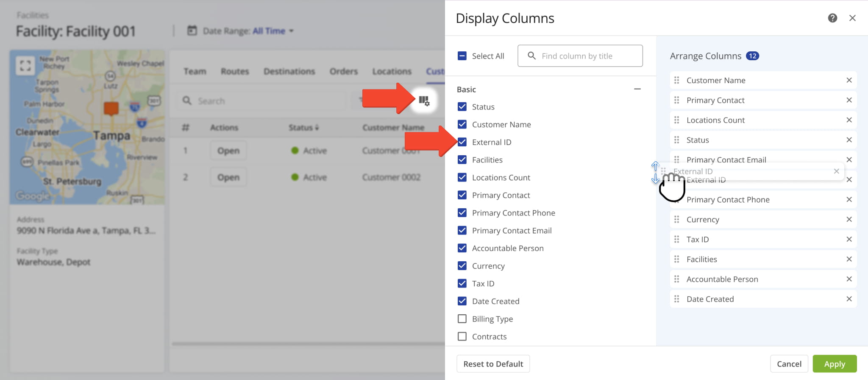Grab the drag handle for Tax ID
The image size is (868, 380).
pyautogui.click(x=676, y=239)
